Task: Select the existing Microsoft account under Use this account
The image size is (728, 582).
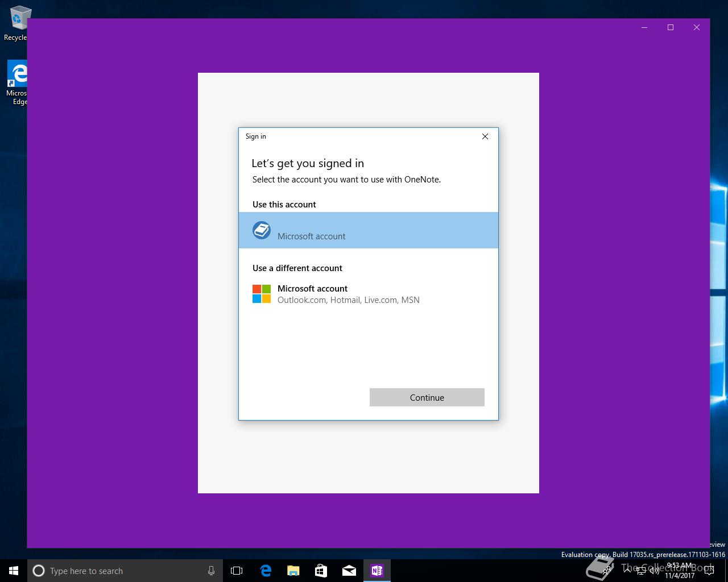Action: (x=368, y=230)
